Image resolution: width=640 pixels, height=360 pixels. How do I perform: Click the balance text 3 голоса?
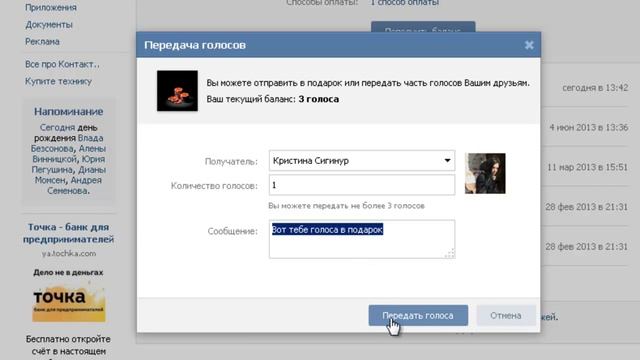click(318, 99)
